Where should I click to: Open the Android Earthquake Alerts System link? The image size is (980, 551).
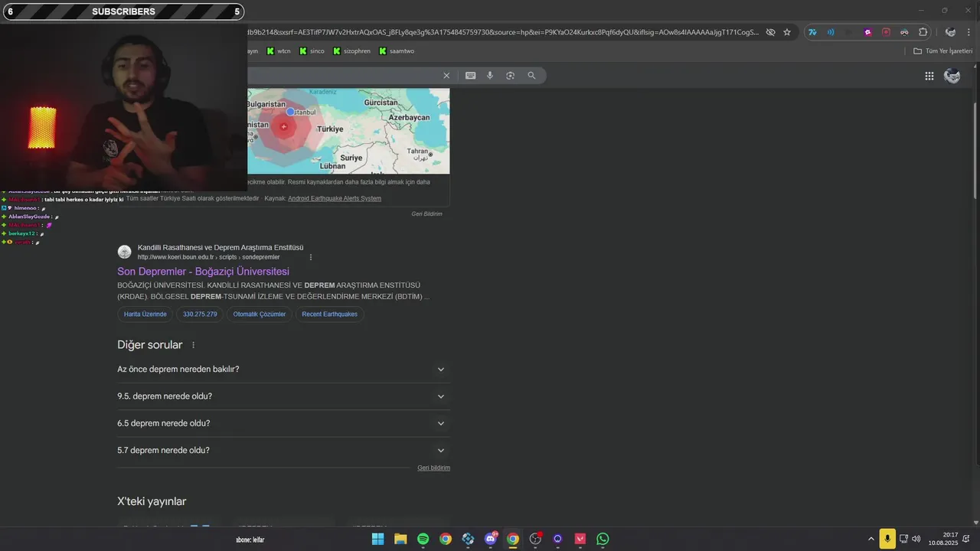click(334, 198)
